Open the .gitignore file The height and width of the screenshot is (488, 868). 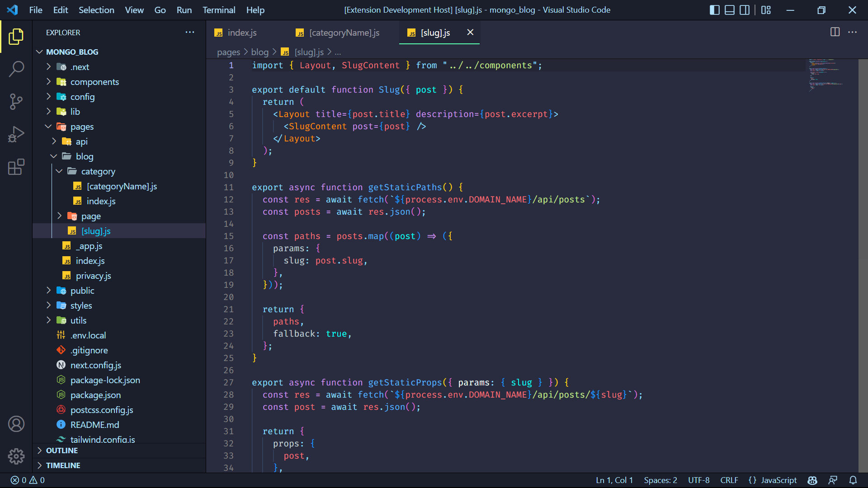(x=119, y=350)
